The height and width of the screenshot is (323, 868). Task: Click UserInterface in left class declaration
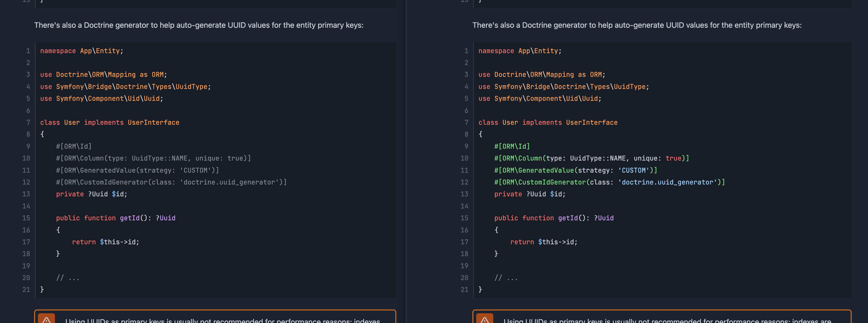[153, 122]
